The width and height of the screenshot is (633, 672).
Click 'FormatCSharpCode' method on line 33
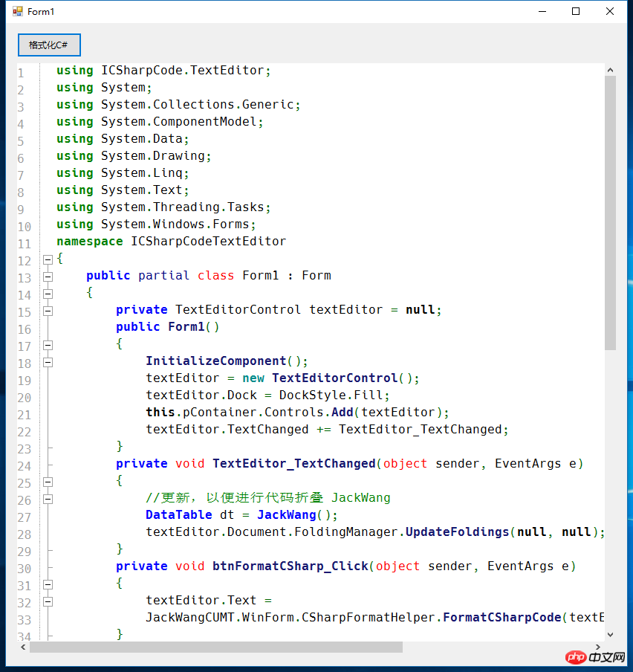(502, 618)
